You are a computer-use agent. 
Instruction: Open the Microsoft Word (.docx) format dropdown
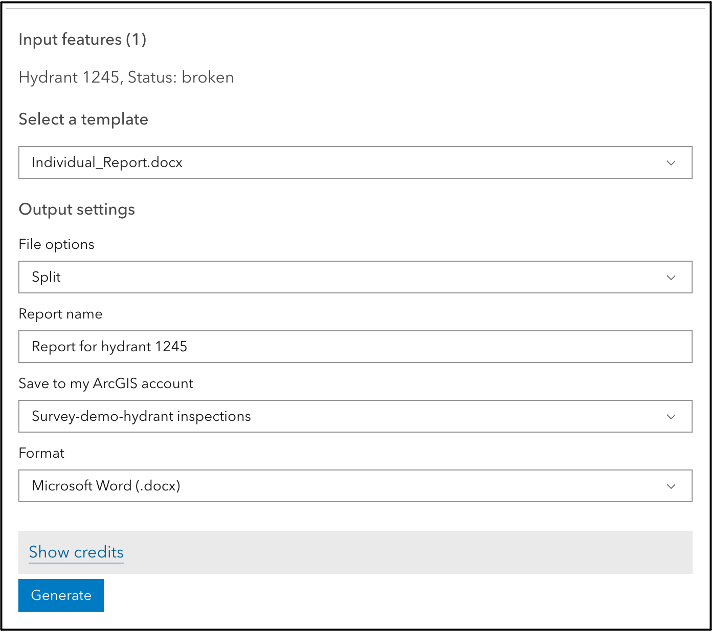tap(340, 486)
